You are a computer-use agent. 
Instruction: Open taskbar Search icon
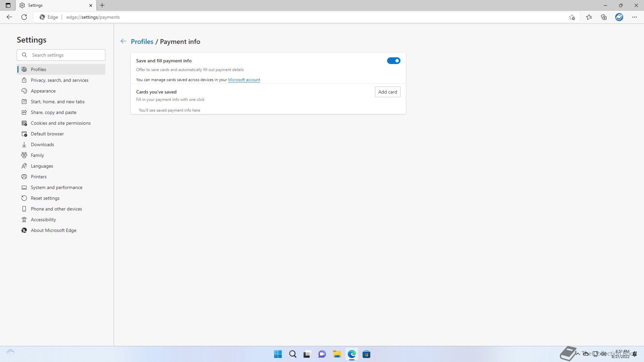point(293,354)
